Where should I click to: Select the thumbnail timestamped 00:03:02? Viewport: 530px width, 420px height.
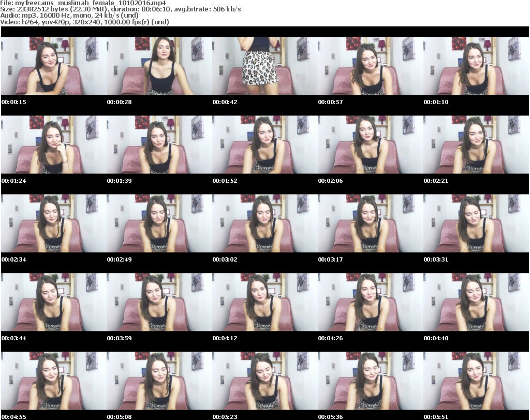pyautogui.click(x=264, y=223)
